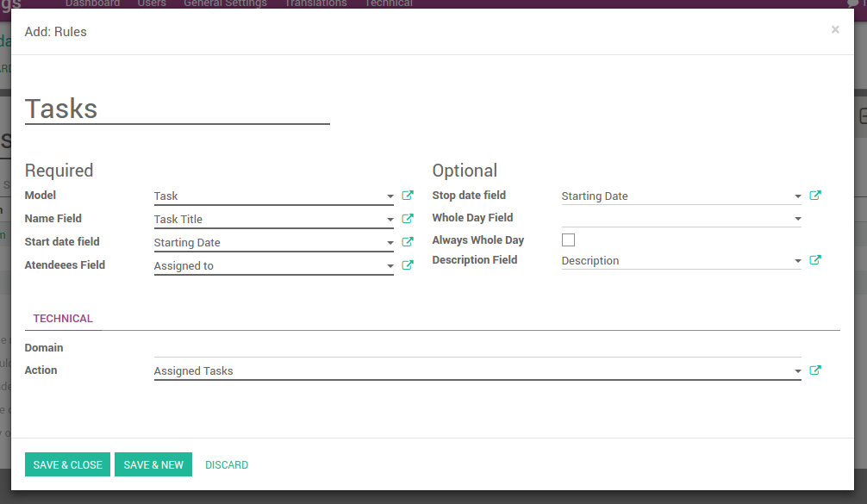Open external link for Start date field
The height and width of the screenshot is (504, 867).
coord(408,242)
